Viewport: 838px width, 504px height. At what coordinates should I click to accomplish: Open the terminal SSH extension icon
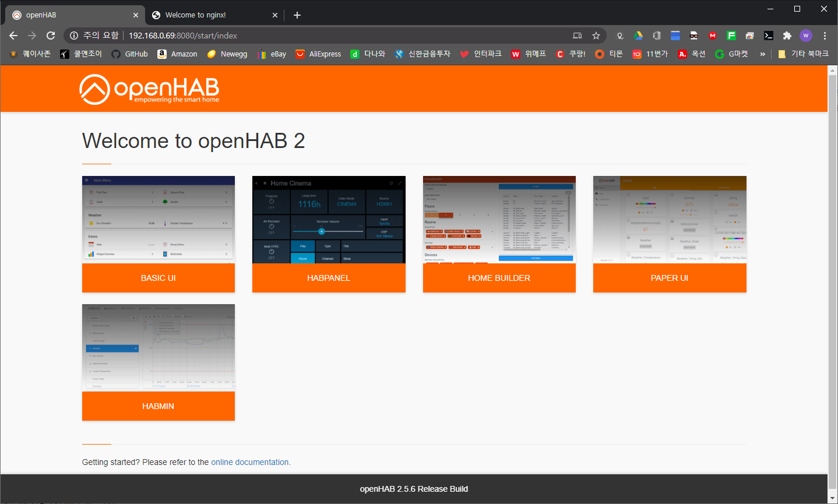(769, 36)
